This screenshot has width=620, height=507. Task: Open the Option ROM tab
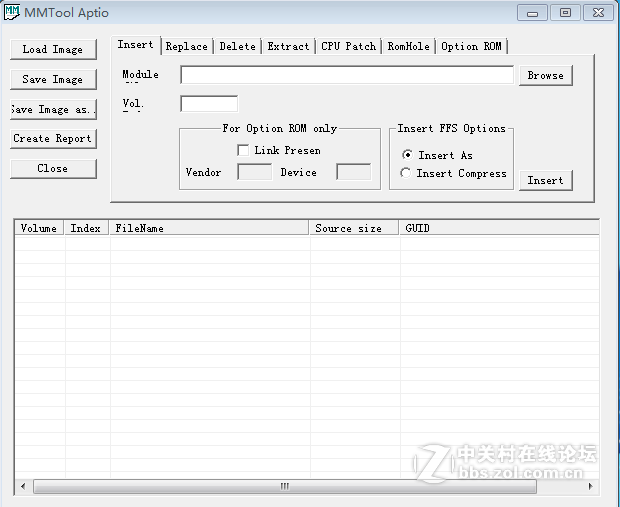click(x=471, y=46)
